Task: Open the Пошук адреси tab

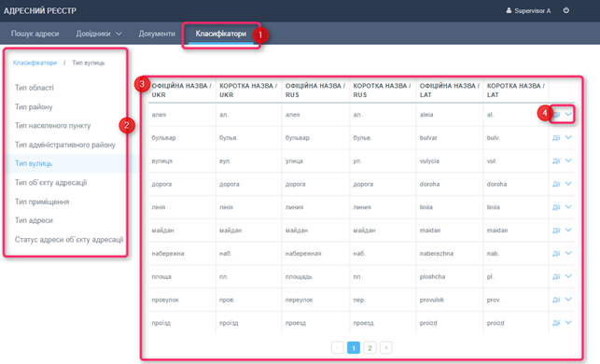Action: [x=35, y=34]
